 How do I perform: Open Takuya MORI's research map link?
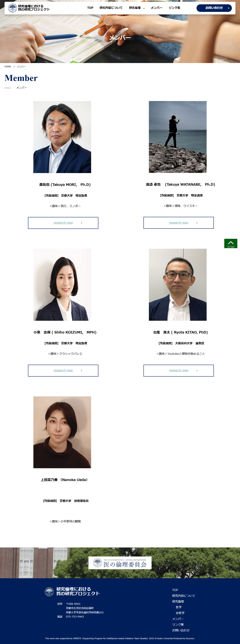click(x=63, y=223)
